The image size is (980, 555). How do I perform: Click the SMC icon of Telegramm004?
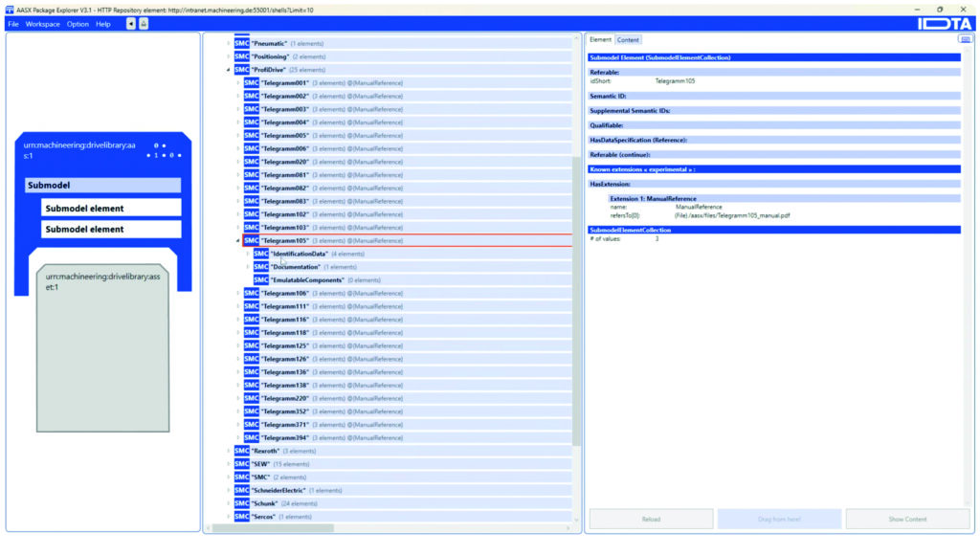pyautogui.click(x=252, y=122)
